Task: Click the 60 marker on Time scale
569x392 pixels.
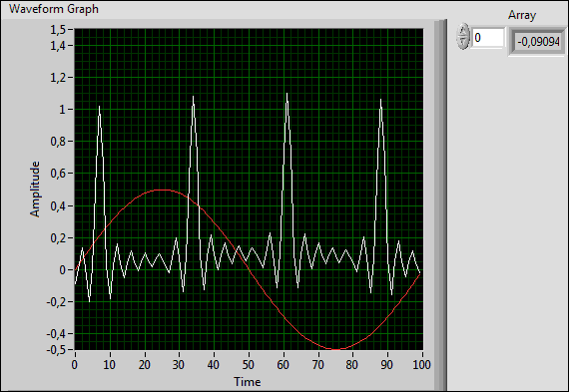Action: click(x=283, y=364)
